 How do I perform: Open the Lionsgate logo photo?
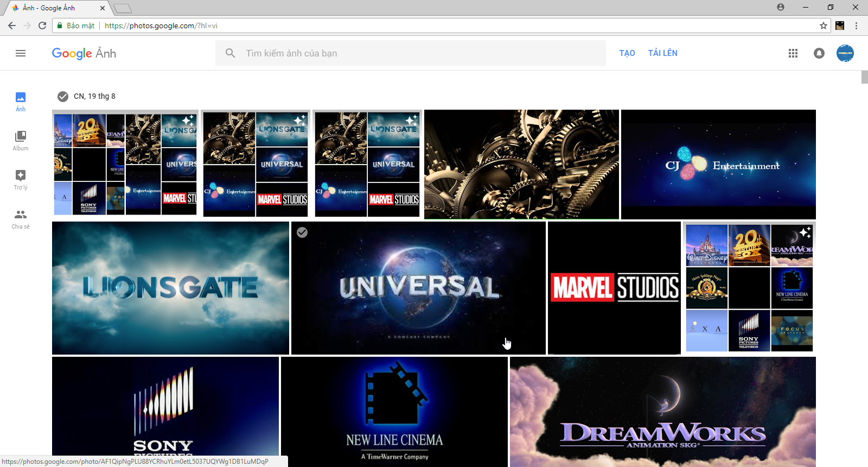coord(170,288)
